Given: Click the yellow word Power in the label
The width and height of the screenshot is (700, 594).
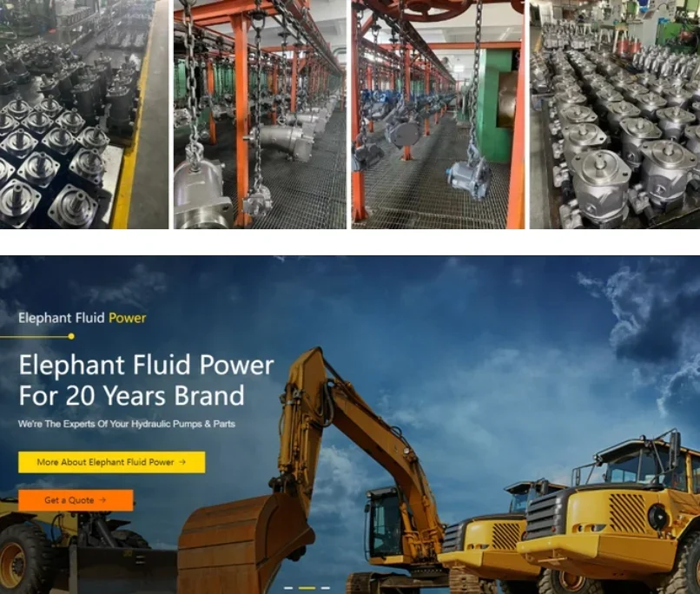Looking at the screenshot, I should point(127,318).
